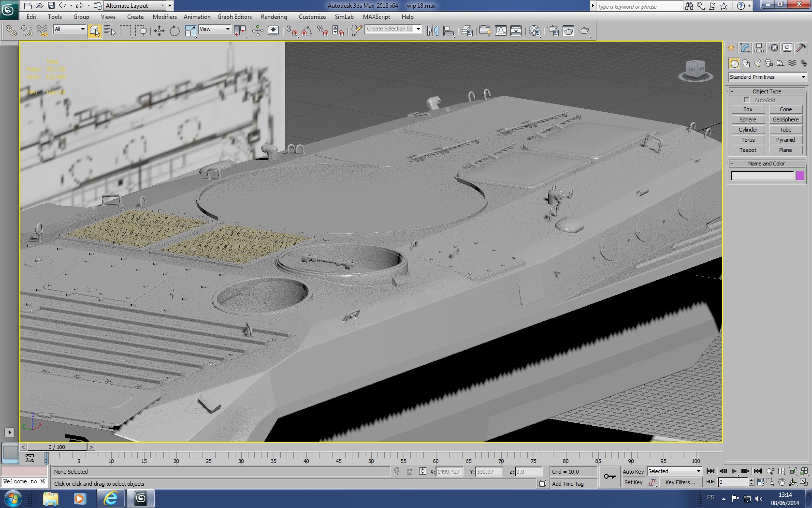Select the Lights category icon
The image size is (812, 508).
757,63
